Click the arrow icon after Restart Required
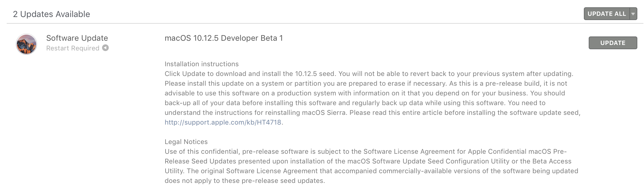The height and width of the screenshot is (189, 644). [105, 48]
